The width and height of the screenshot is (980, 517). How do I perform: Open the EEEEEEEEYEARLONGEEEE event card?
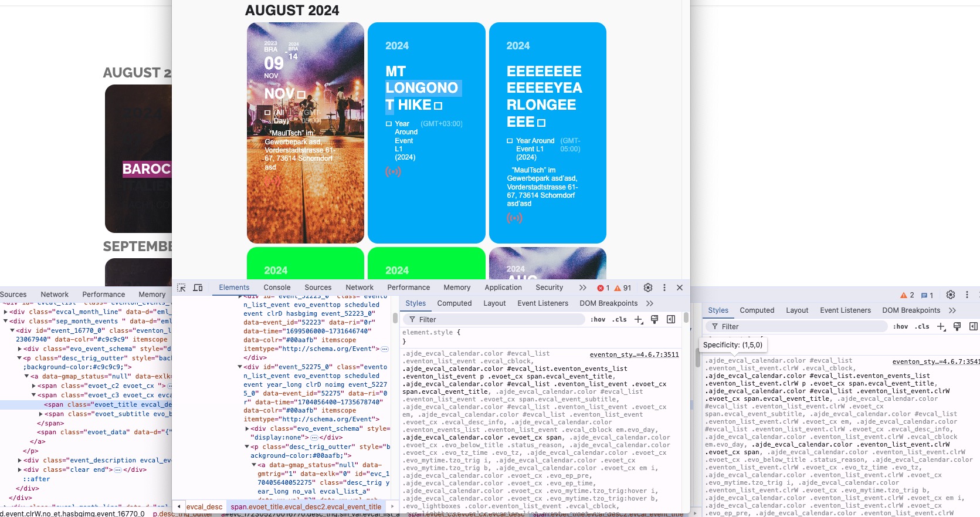click(548, 133)
